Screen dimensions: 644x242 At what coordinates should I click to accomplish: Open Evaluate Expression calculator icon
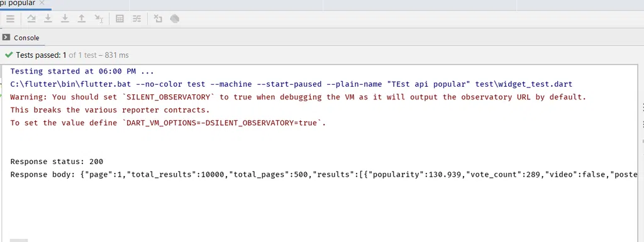tap(120, 18)
